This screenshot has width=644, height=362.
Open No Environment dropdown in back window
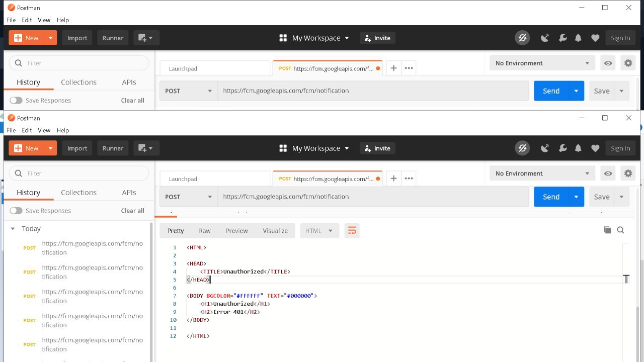542,63
